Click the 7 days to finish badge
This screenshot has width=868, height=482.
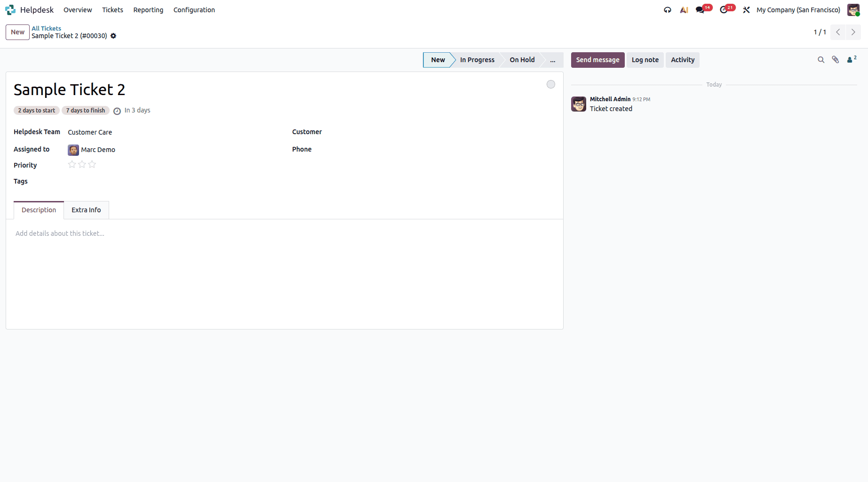(86, 111)
